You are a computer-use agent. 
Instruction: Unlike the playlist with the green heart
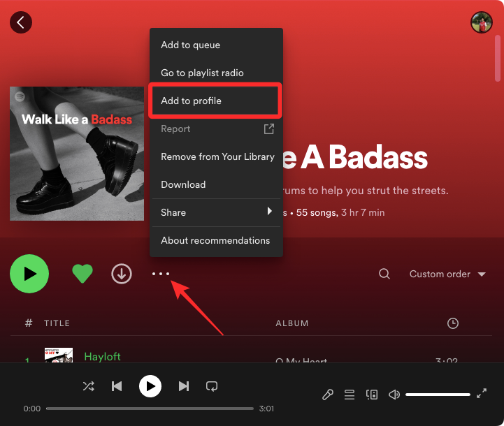click(x=82, y=274)
